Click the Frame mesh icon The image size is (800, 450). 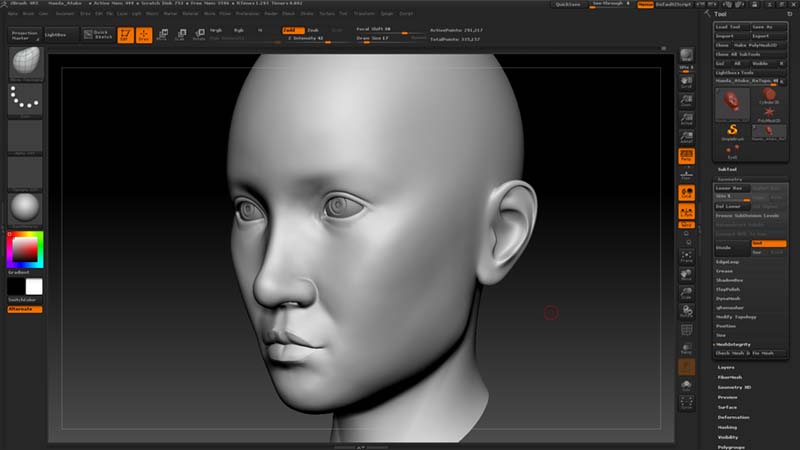(x=686, y=256)
